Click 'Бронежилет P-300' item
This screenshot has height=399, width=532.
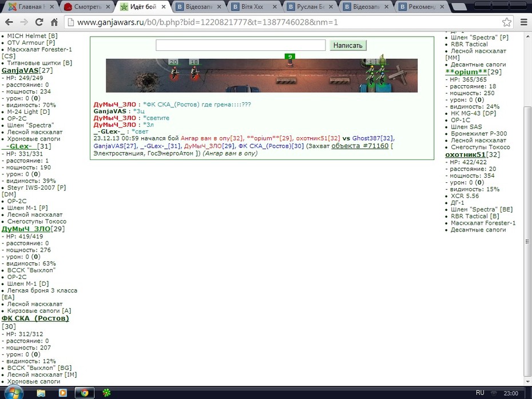[x=479, y=134]
